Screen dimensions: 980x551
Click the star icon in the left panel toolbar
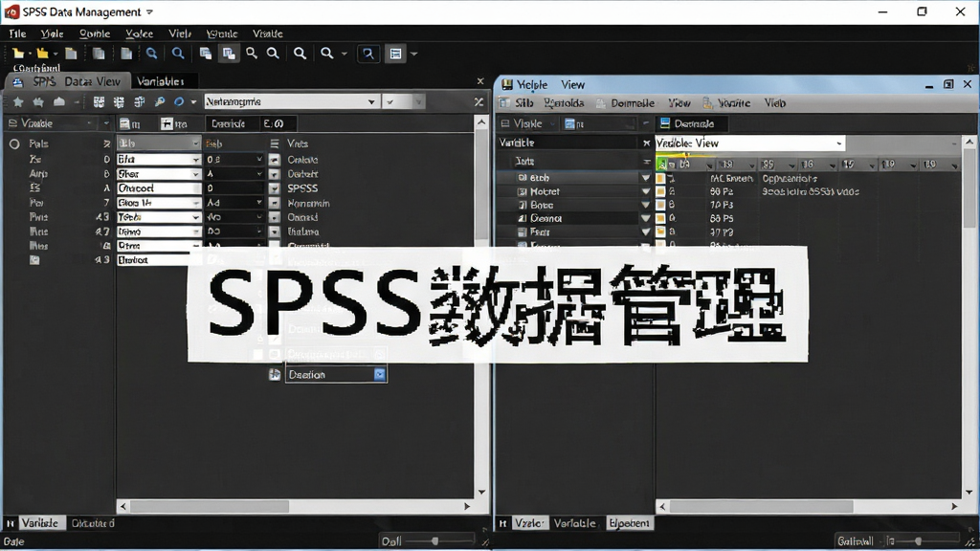(x=18, y=101)
